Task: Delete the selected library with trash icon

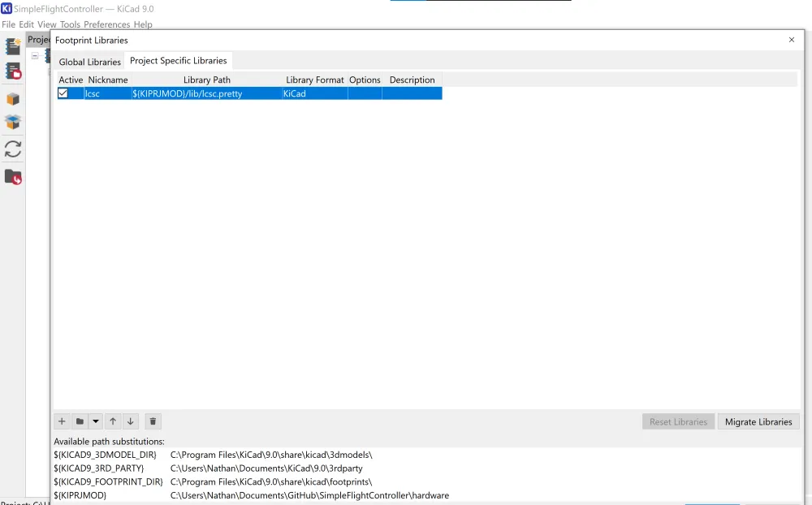Action: point(153,421)
